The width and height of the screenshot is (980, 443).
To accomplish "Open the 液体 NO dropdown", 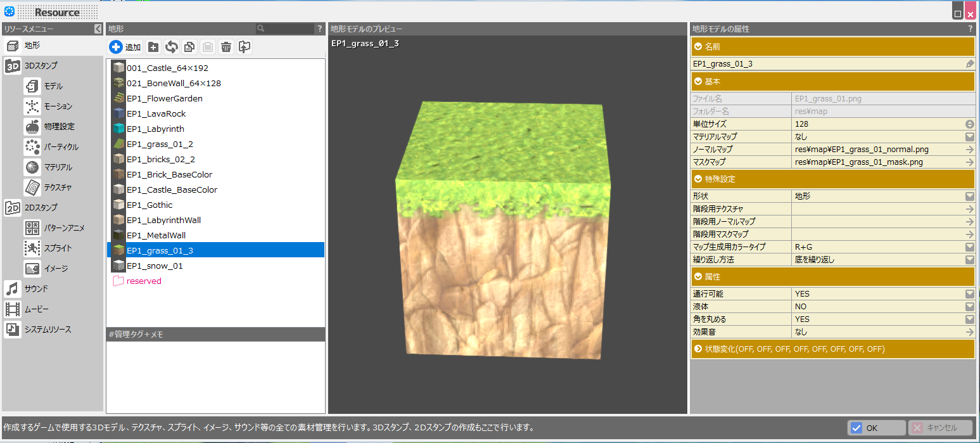I will [969, 307].
